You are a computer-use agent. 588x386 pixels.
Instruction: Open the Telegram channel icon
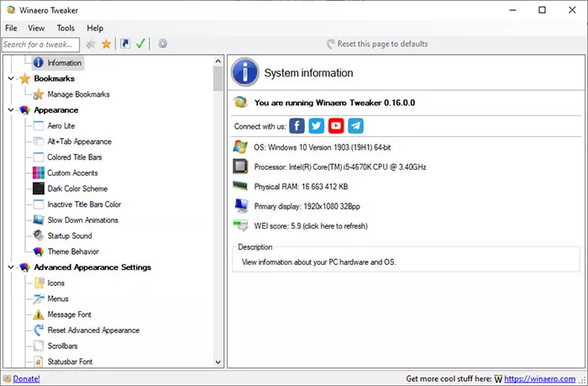[355, 126]
